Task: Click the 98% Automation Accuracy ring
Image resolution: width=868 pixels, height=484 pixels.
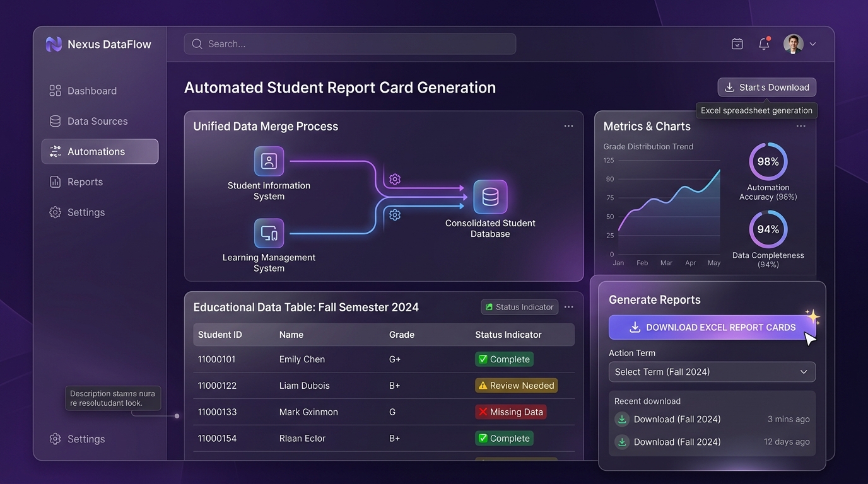Action: 768,162
